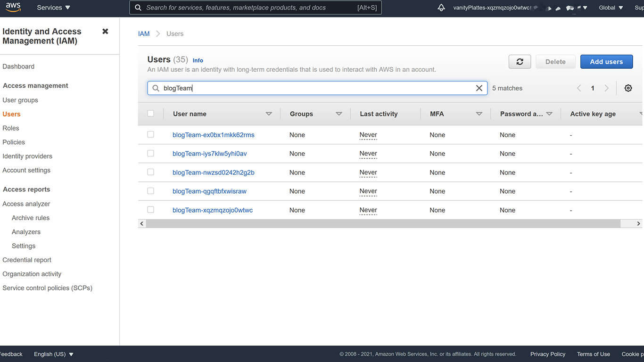This screenshot has width=644, height=362.
Task: Open the Services dropdown
Action: coord(54,8)
